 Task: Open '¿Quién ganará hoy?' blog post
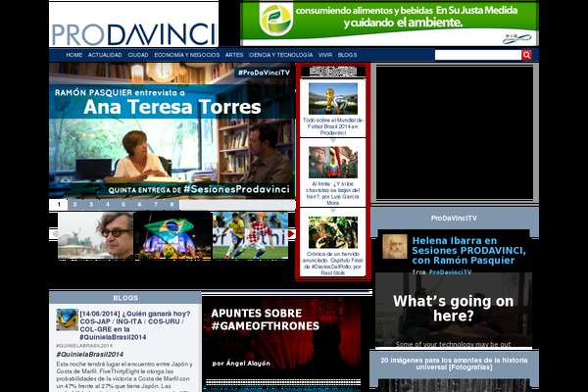(x=135, y=325)
